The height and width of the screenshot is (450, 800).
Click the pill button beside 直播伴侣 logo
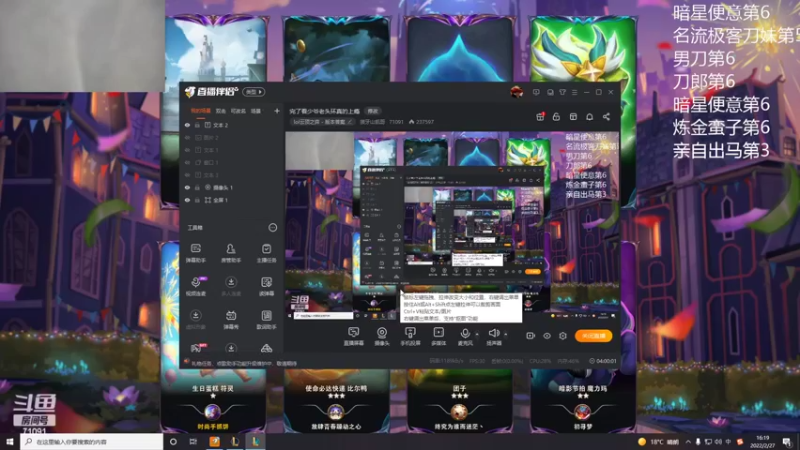(254, 92)
